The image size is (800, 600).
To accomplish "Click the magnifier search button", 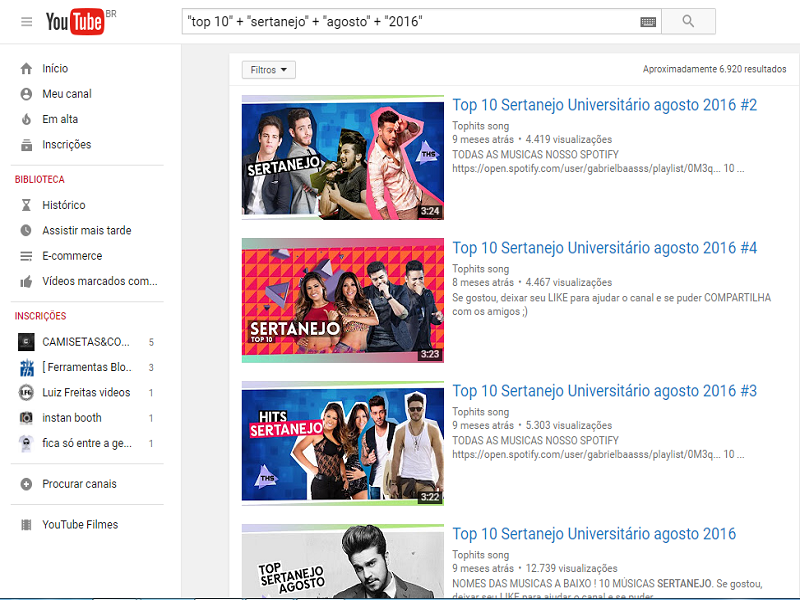I will pos(688,21).
